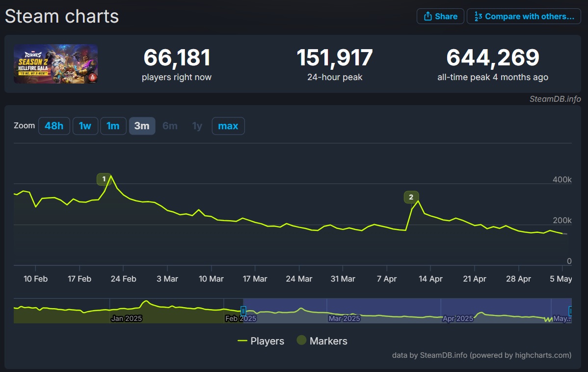Click the 151,917 24-hour peak figure
Screen dimensions: 588x372
click(x=335, y=58)
